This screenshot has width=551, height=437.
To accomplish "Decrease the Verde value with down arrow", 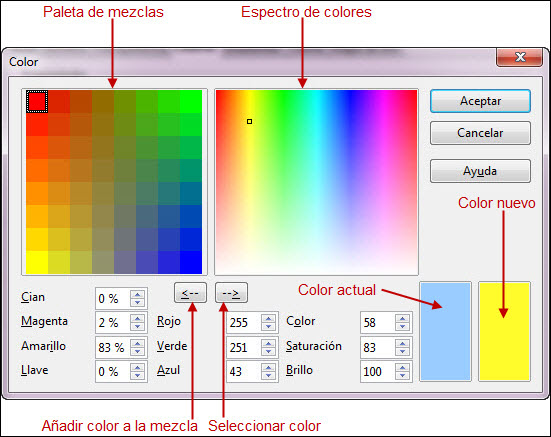I will coord(268,351).
